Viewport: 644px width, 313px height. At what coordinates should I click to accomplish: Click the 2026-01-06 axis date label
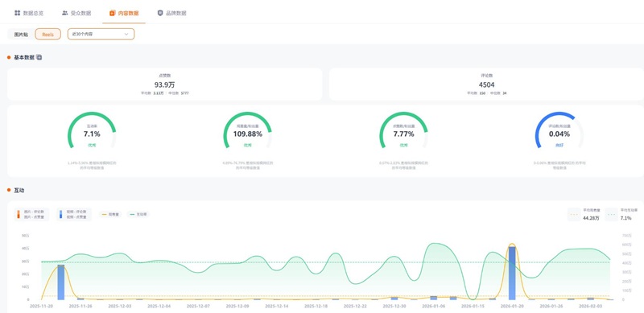click(435, 306)
